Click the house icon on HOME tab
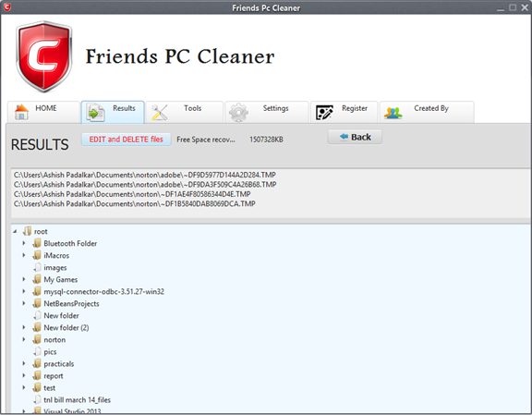 [x=22, y=112]
